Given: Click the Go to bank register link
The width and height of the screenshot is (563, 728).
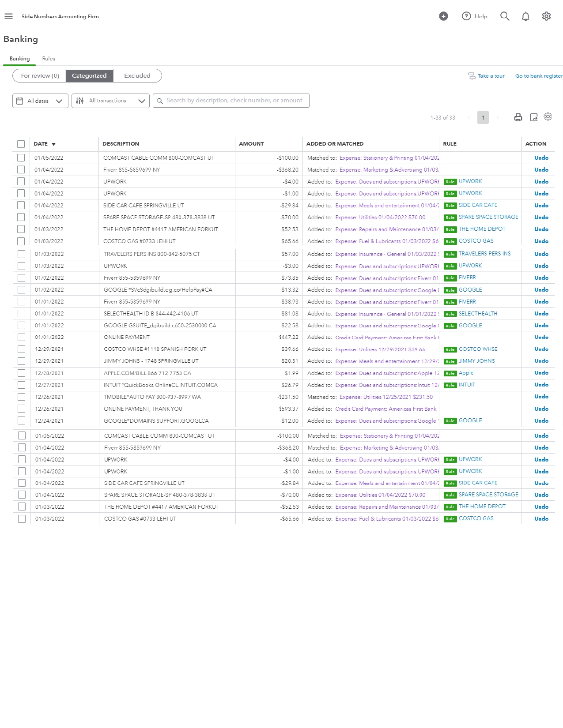Looking at the screenshot, I should tap(539, 76).
